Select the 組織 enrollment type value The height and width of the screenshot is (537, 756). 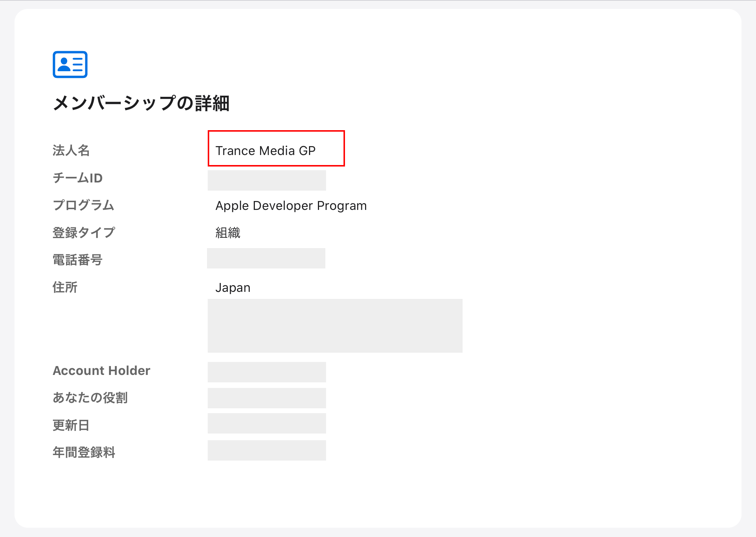(228, 233)
